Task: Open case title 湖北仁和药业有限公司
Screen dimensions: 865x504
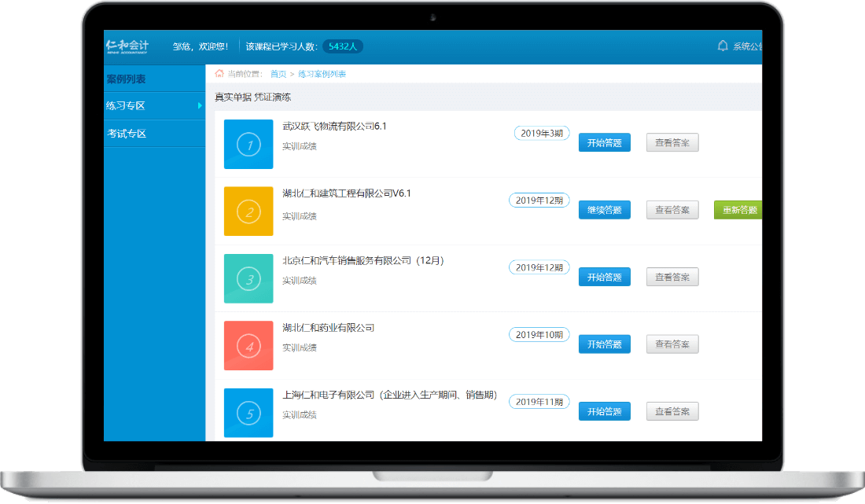Action: click(x=328, y=328)
